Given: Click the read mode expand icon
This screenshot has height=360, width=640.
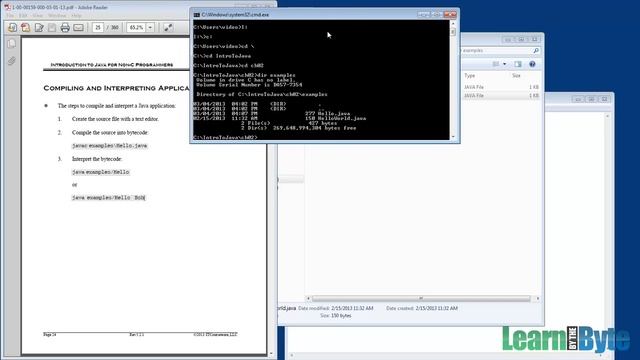Looking at the screenshot, I should (x=168, y=27).
